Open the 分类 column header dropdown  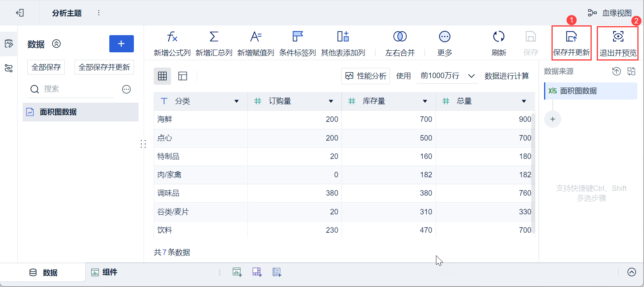pos(237,102)
